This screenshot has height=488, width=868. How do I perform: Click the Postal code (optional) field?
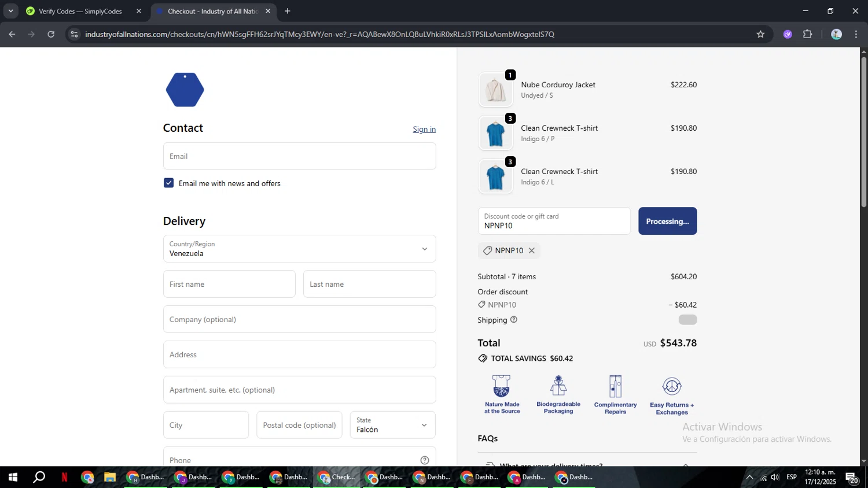point(299,425)
